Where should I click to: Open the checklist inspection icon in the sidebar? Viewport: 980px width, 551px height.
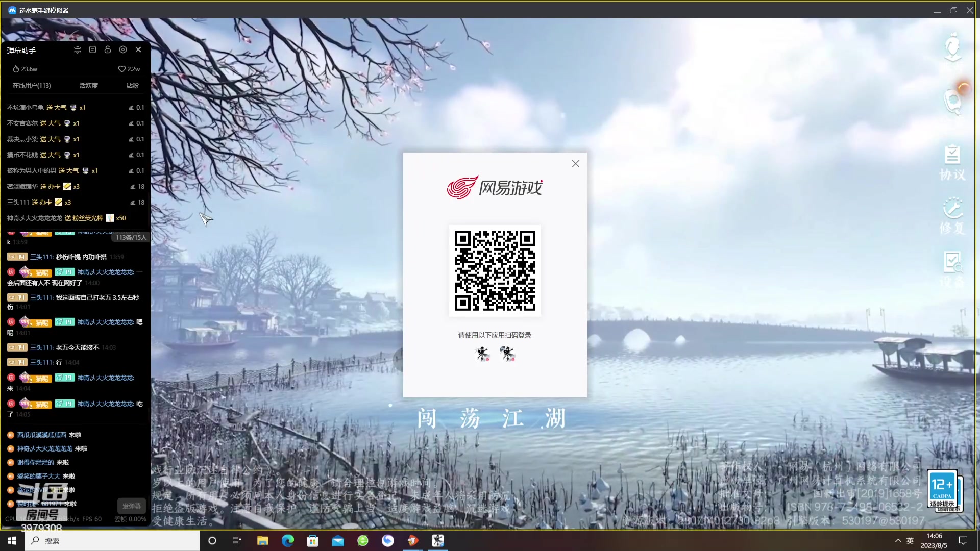coord(952,269)
